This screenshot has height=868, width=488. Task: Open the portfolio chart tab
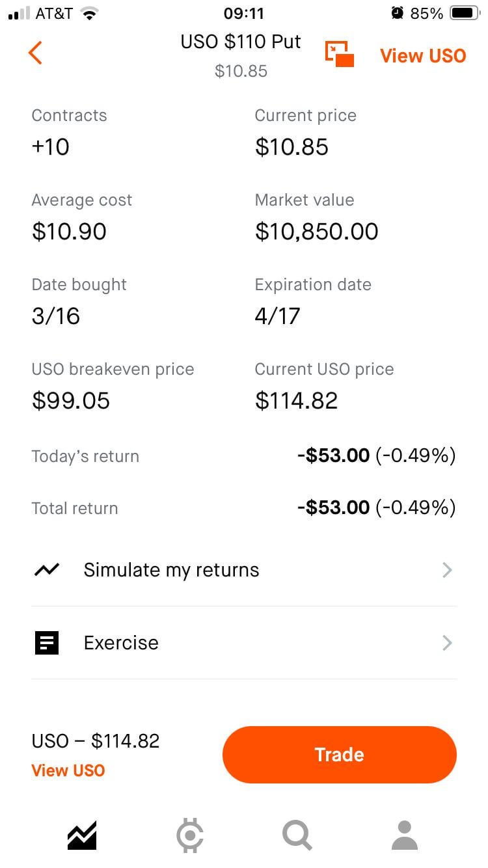[82, 835]
